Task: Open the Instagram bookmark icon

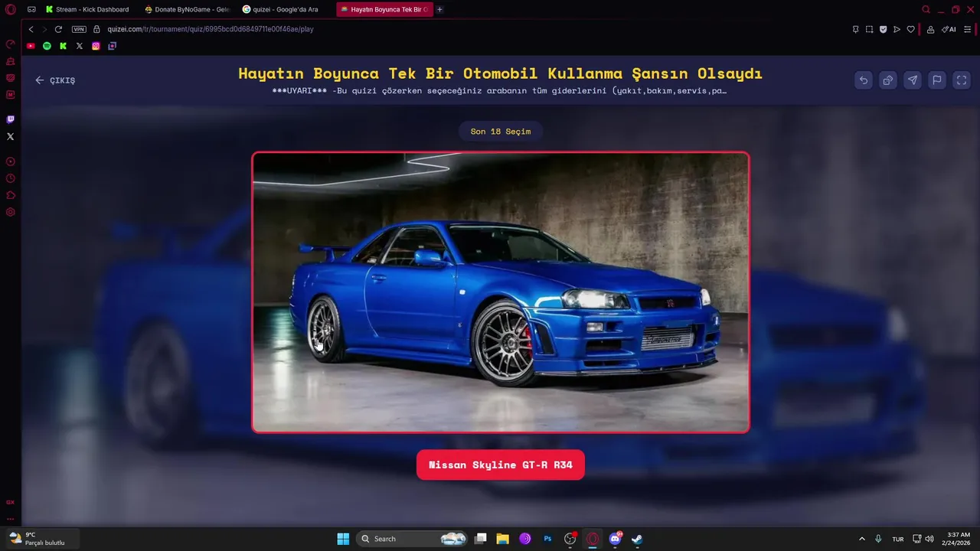Action: (x=96, y=46)
